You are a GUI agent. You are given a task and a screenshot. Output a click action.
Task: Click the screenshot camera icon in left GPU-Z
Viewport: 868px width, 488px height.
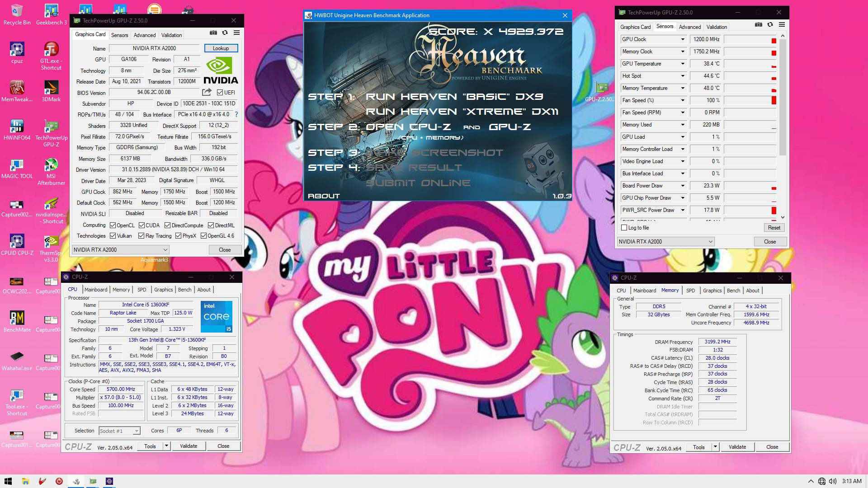[x=213, y=33]
